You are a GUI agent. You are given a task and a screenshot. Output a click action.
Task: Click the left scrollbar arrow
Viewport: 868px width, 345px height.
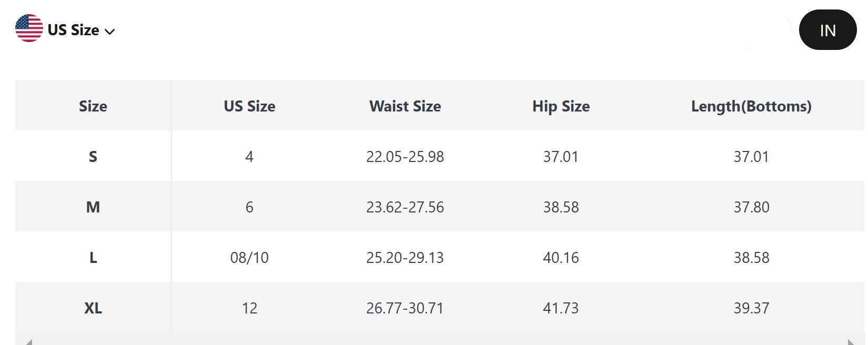coord(29,342)
